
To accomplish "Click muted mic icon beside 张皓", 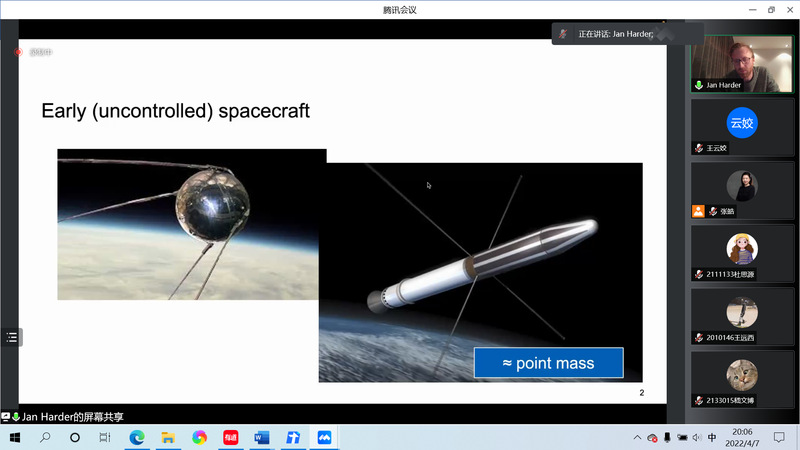I will pyautogui.click(x=713, y=211).
